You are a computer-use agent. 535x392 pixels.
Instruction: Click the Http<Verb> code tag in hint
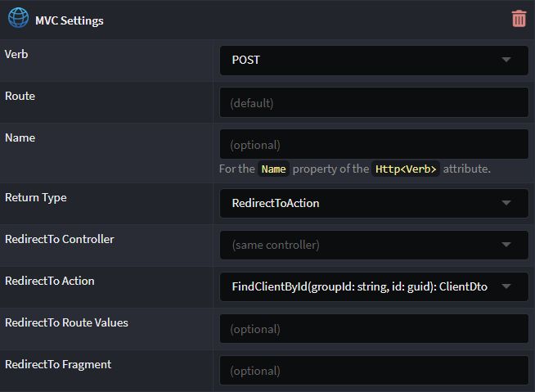pos(406,169)
